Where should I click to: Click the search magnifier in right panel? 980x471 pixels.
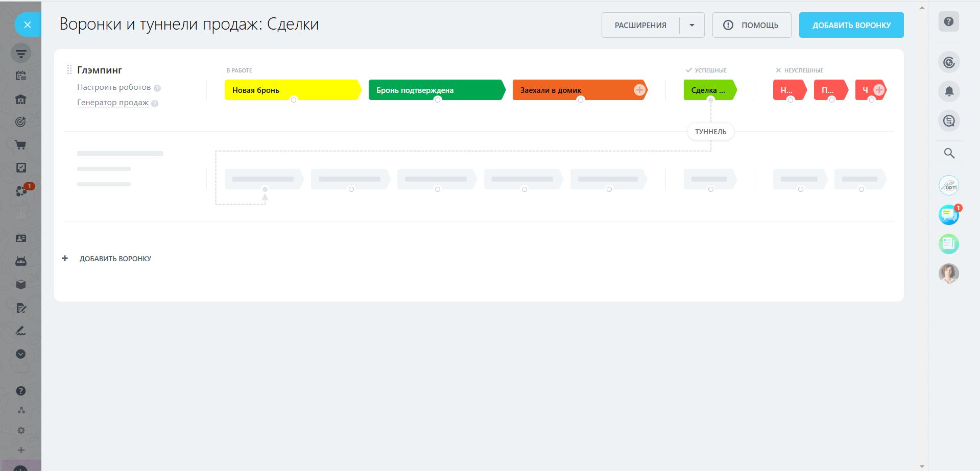click(949, 153)
